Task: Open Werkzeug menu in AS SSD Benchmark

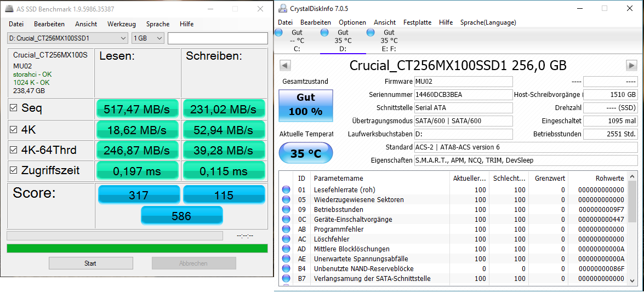Action: click(122, 24)
